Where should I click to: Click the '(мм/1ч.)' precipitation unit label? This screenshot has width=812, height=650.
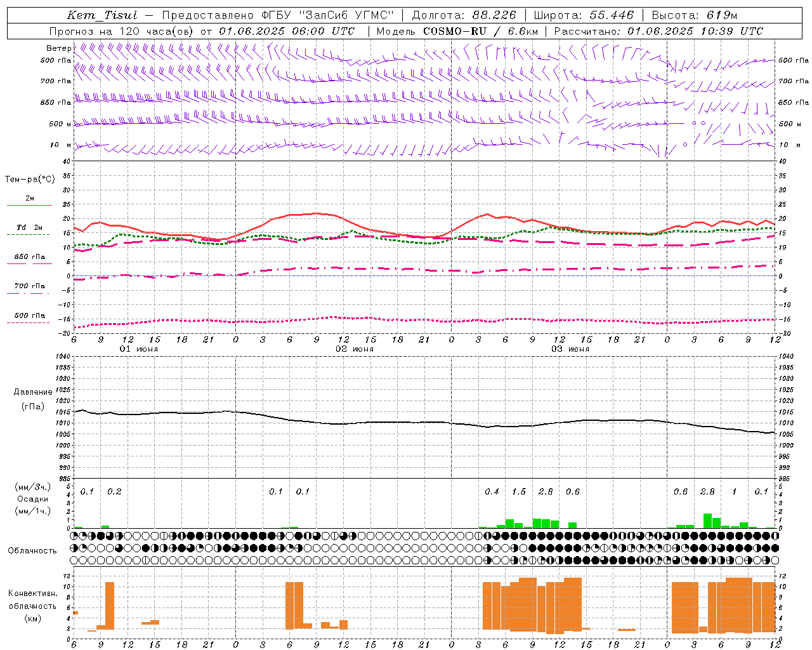(33, 511)
